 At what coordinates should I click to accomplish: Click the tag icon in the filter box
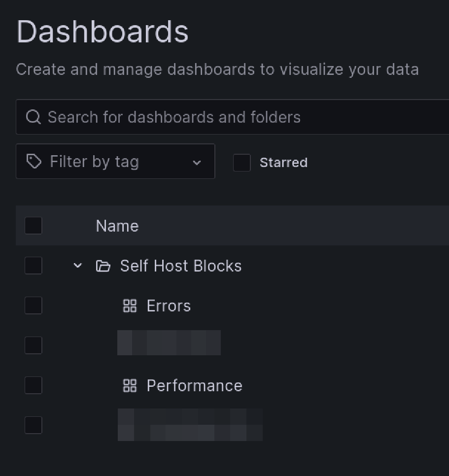point(34,162)
